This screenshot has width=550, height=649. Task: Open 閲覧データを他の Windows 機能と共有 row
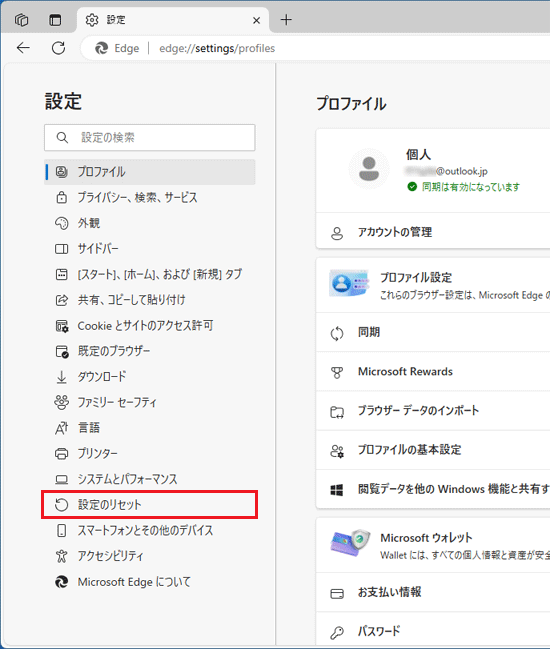(x=433, y=489)
